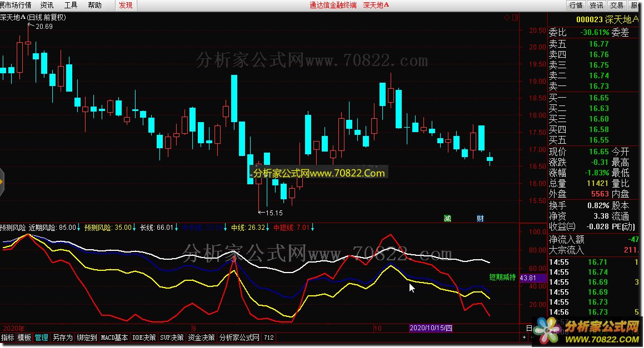This screenshot has width=644, height=348.
Task: Click the 净流入额 row
Action: coord(594,239)
